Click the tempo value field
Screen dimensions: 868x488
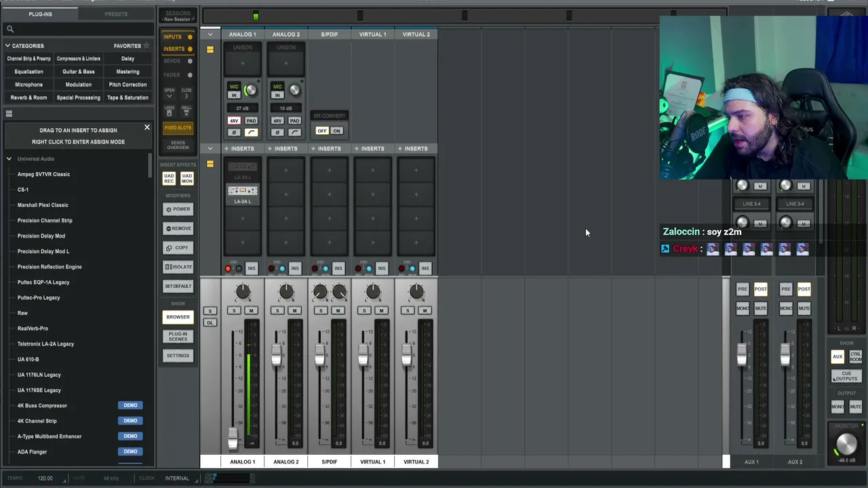[45, 479]
